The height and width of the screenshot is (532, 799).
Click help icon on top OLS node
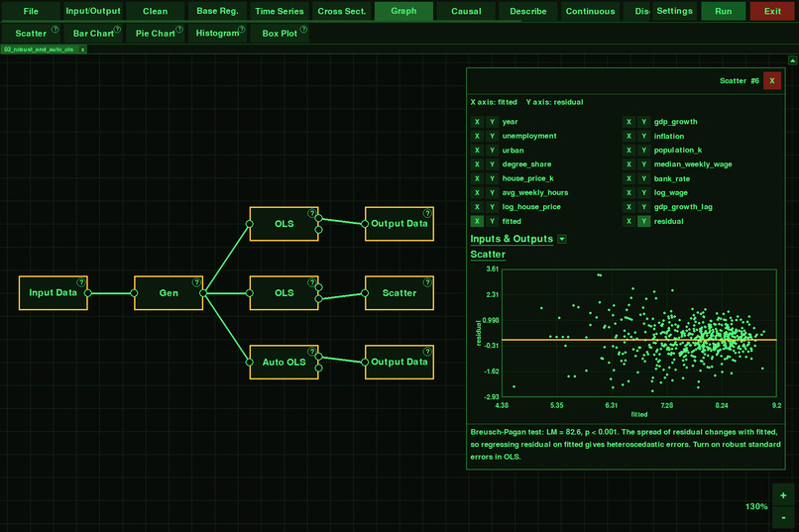pyautogui.click(x=312, y=213)
